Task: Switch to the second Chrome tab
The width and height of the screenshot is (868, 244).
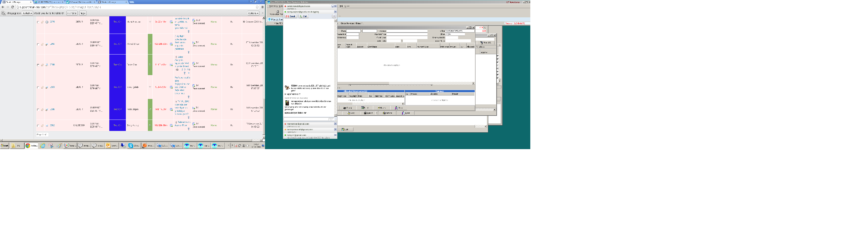Action: (x=48, y=2)
